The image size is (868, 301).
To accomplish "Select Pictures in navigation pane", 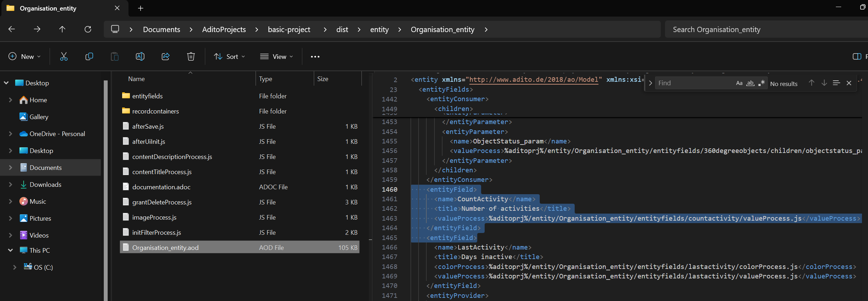I will pyautogui.click(x=40, y=218).
